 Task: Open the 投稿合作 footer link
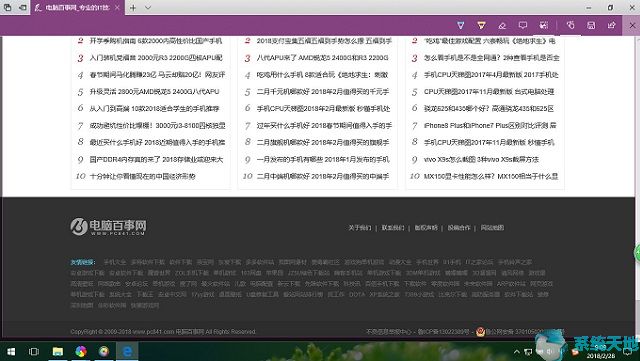459,228
